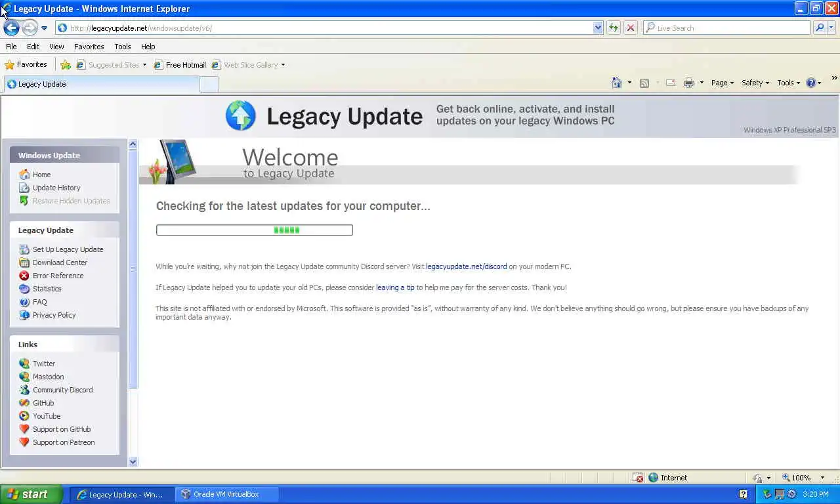Click the Print icon
This screenshot has width=840, height=504.
[x=688, y=83]
